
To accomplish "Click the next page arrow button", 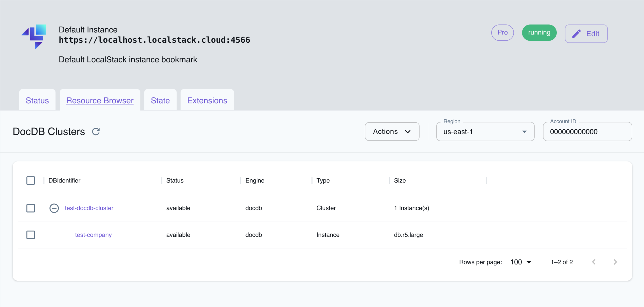I will [x=615, y=262].
